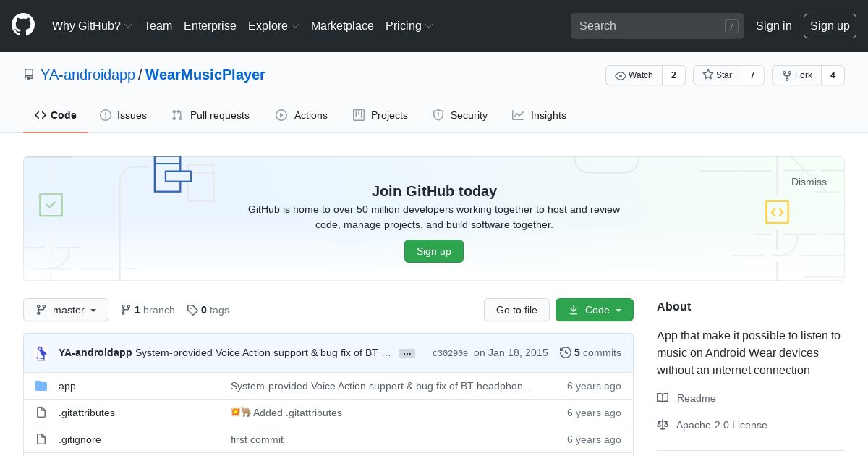Fork the repository with the Fork button
Viewport: 868px width, 456px height.
pyautogui.click(x=796, y=75)
